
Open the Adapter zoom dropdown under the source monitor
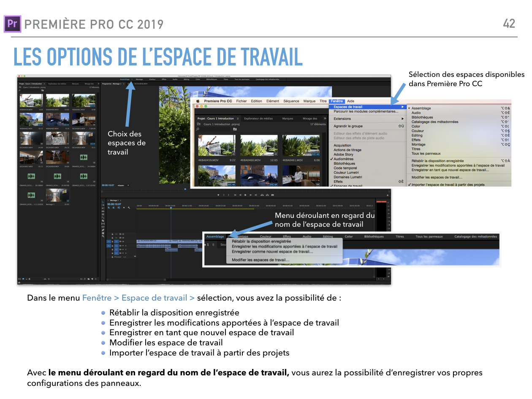[x=122, y=185]
